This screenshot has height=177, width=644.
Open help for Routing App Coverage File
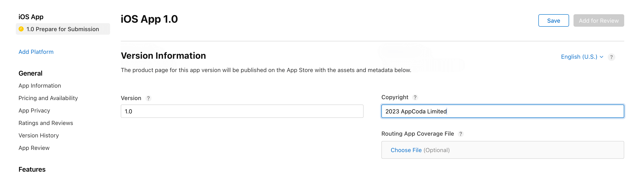(461, 134)
